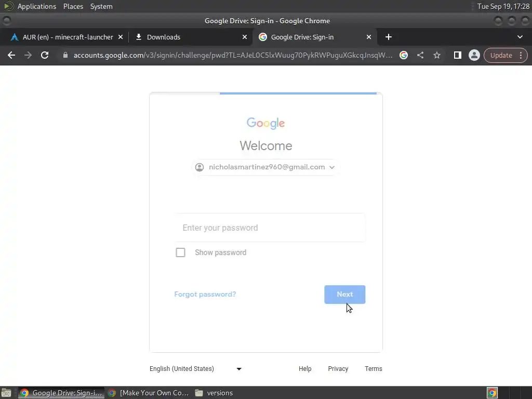Click the Next button
Screen dimensions: 532x399
[345, 295]
